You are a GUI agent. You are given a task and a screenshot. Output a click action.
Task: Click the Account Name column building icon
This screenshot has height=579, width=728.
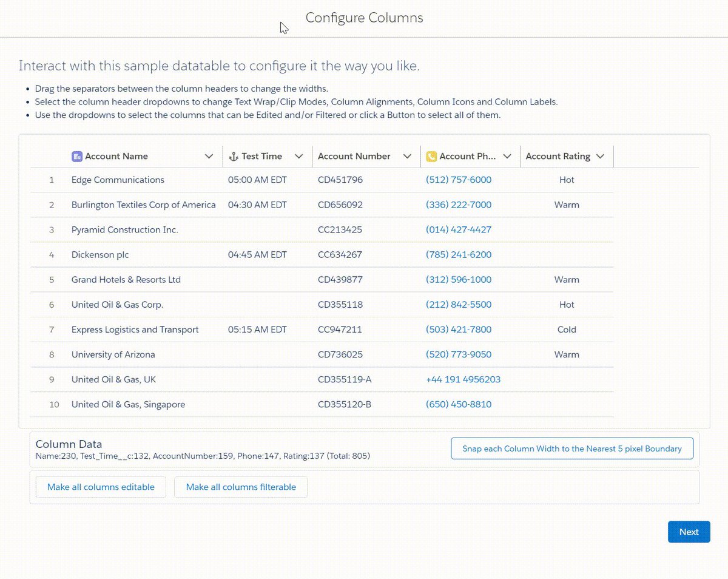(76, 157)
